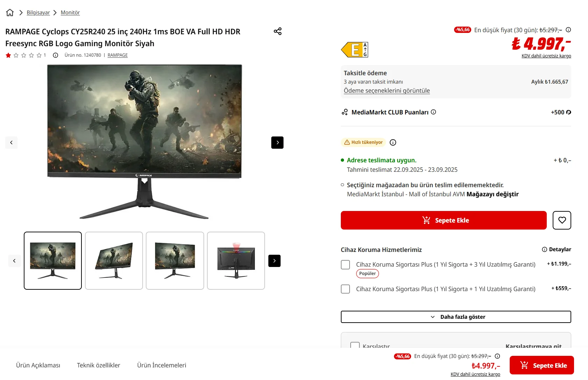Add product to wishlist heart icon
This screenshot has width=588, height=380.
(562, 220)
